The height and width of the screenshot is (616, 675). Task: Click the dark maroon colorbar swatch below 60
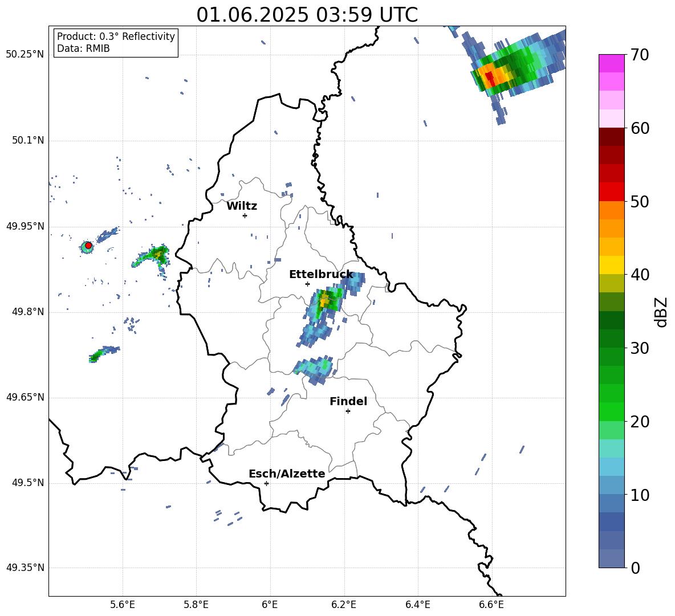coord(611,137)
